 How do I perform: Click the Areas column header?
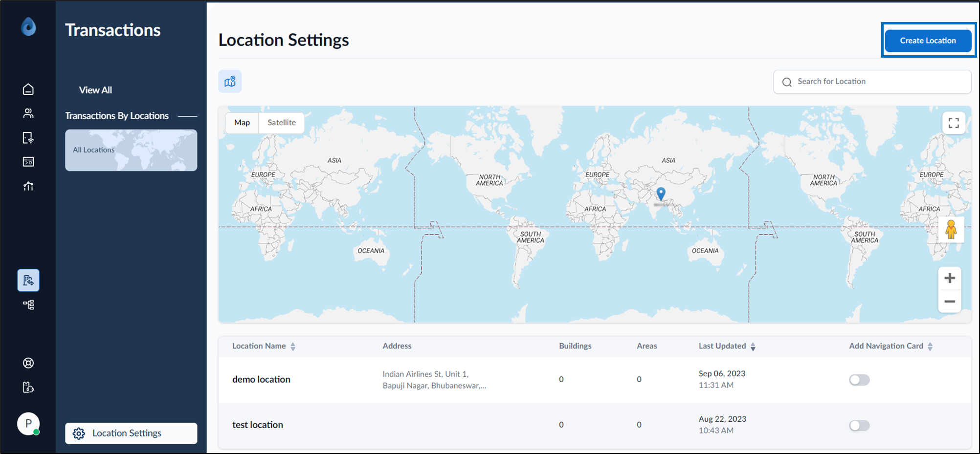pyautogui.click(x=646, y=346)
